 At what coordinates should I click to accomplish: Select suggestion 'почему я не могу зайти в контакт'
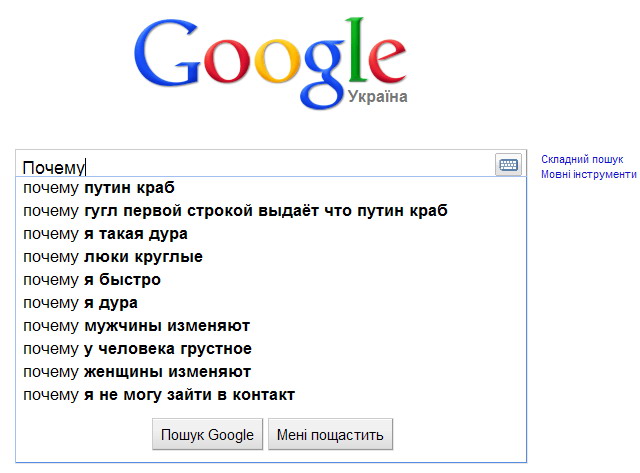pos(159,395)
